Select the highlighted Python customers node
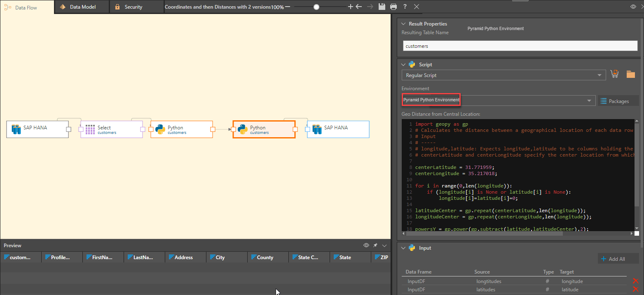 click(x=264, y=129)
